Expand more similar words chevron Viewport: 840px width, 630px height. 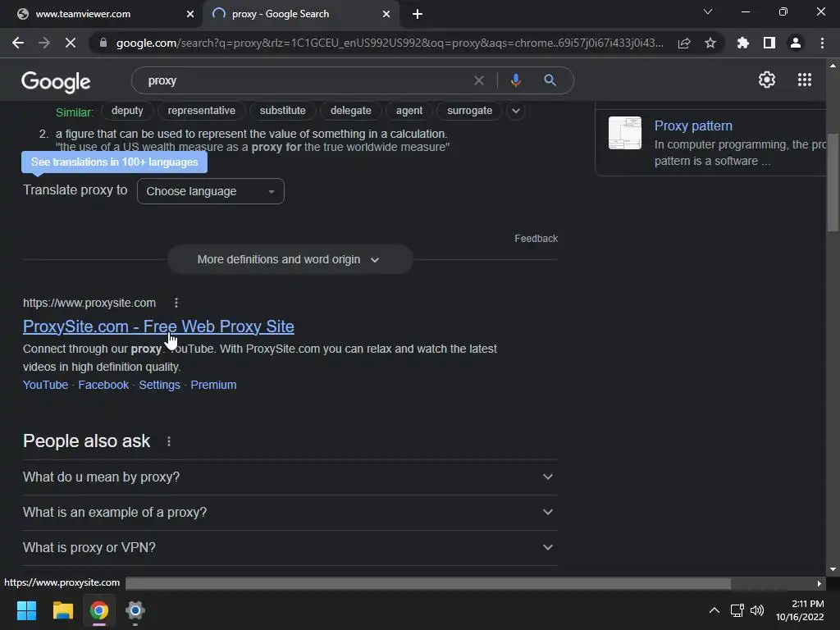(515, 111)
